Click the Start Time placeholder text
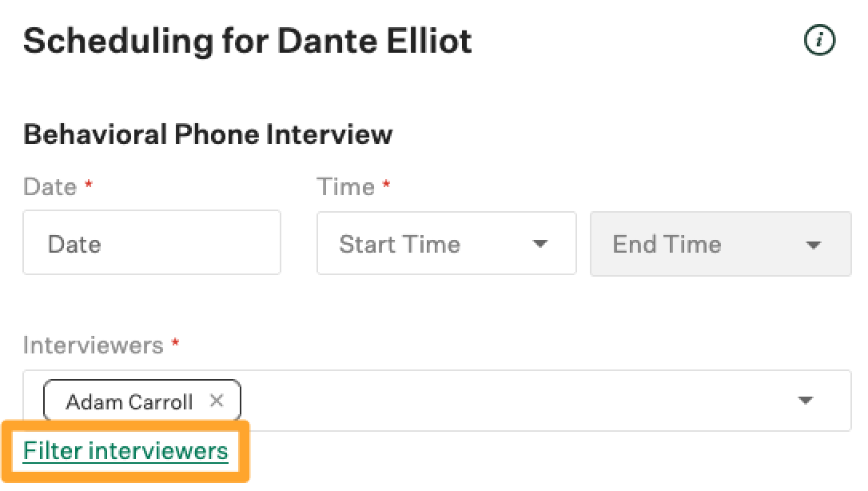Screen dimensions: 868x491 pyautogui.click(x=400, y=244)
